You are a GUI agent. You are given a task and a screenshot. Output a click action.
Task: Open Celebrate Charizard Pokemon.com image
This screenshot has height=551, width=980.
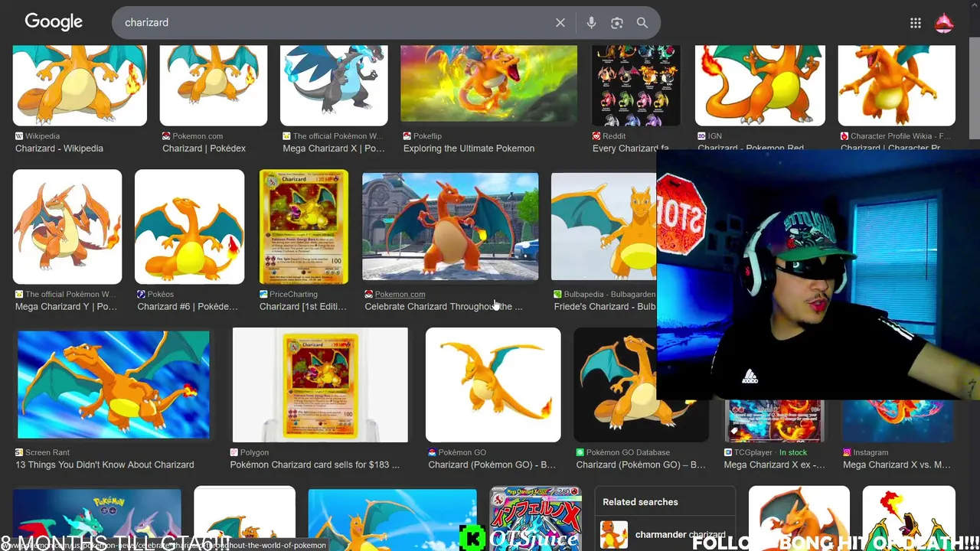pos(450,227)
